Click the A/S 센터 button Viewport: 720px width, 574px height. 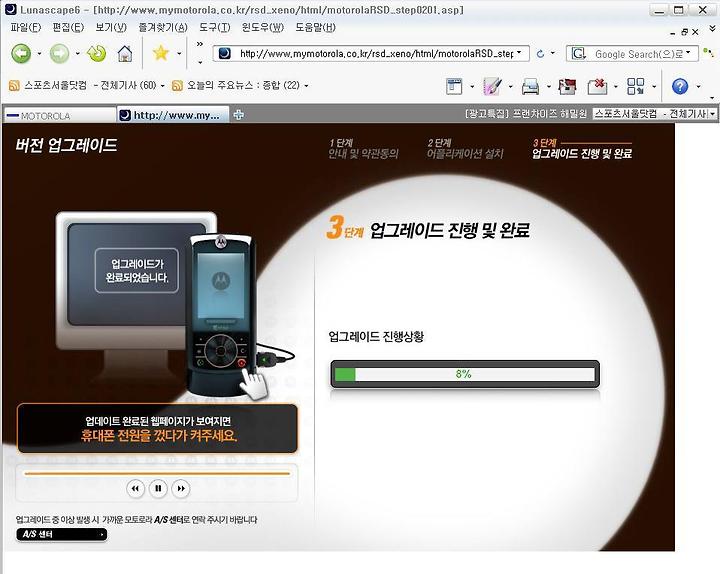pyautogui.click(x=62, y=534)
